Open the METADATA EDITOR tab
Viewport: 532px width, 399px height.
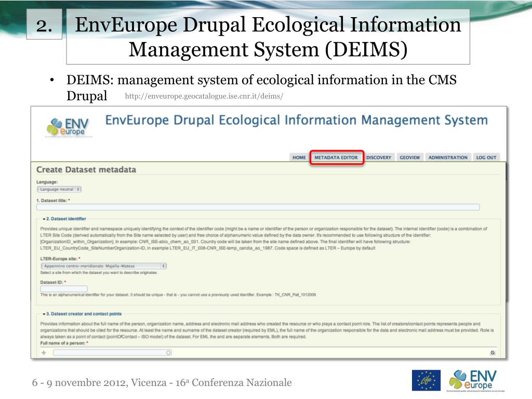point(336,157)
